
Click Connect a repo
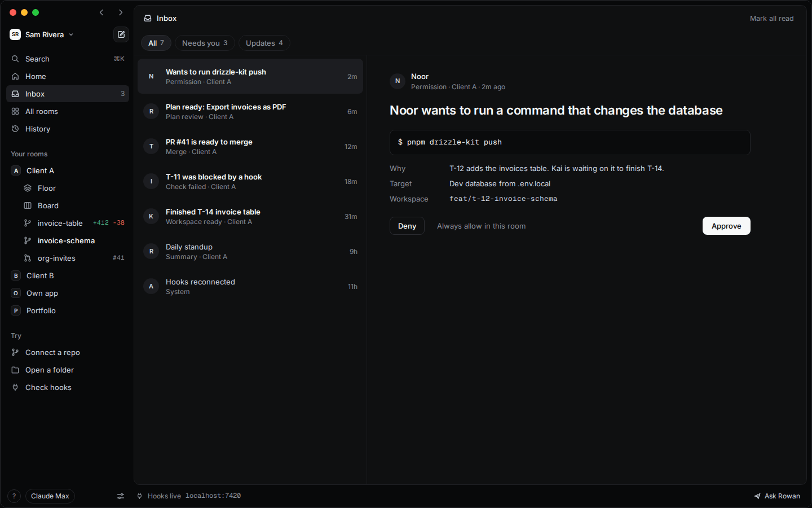coord(68,352)
